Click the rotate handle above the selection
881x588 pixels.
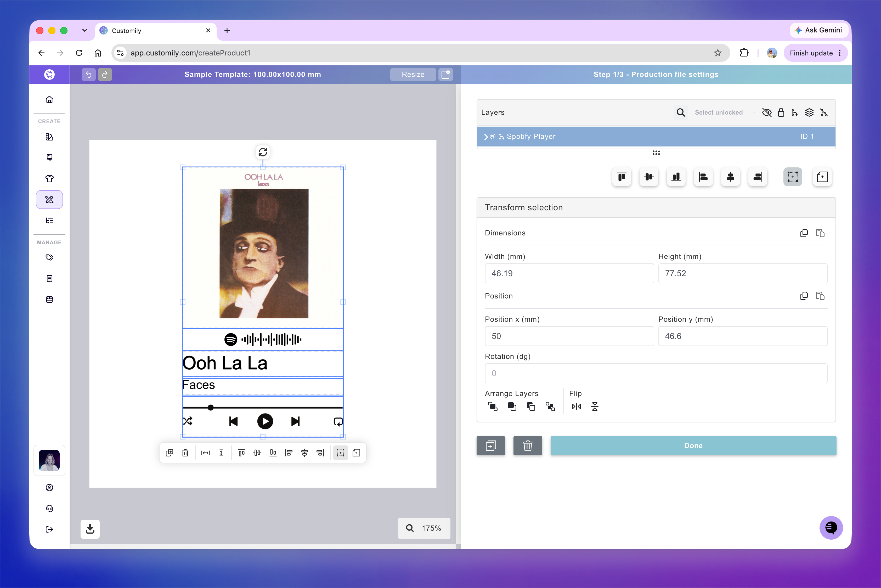[x=263, y=152]
